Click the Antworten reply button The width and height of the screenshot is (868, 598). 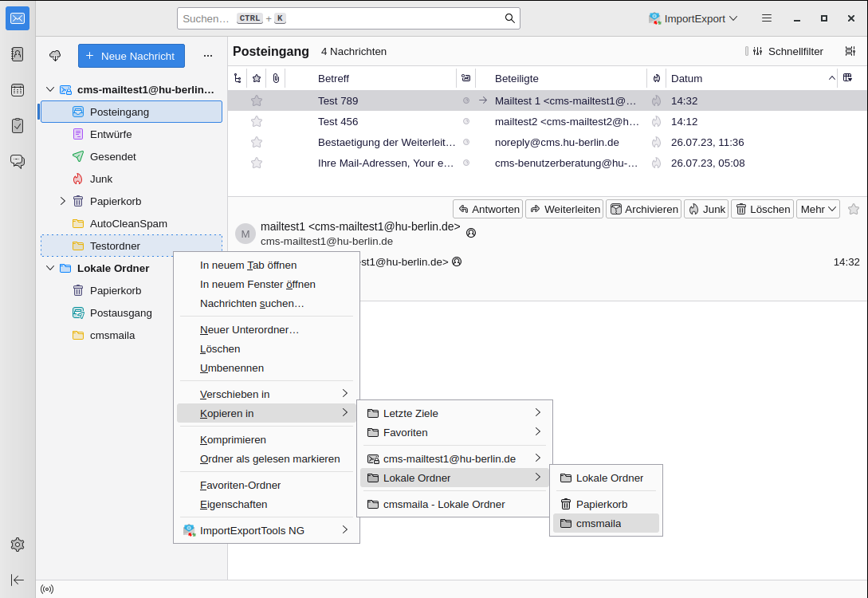(x=488, y=209)
